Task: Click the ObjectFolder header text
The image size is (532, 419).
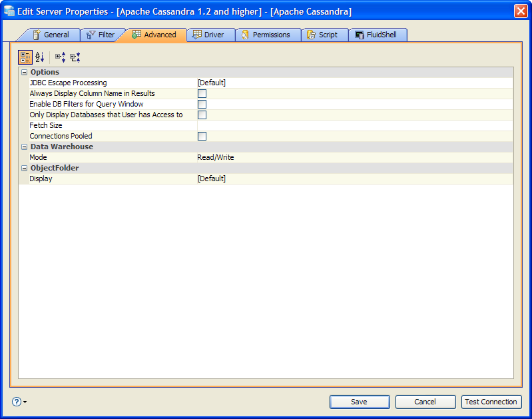Action: coord(55,168)
